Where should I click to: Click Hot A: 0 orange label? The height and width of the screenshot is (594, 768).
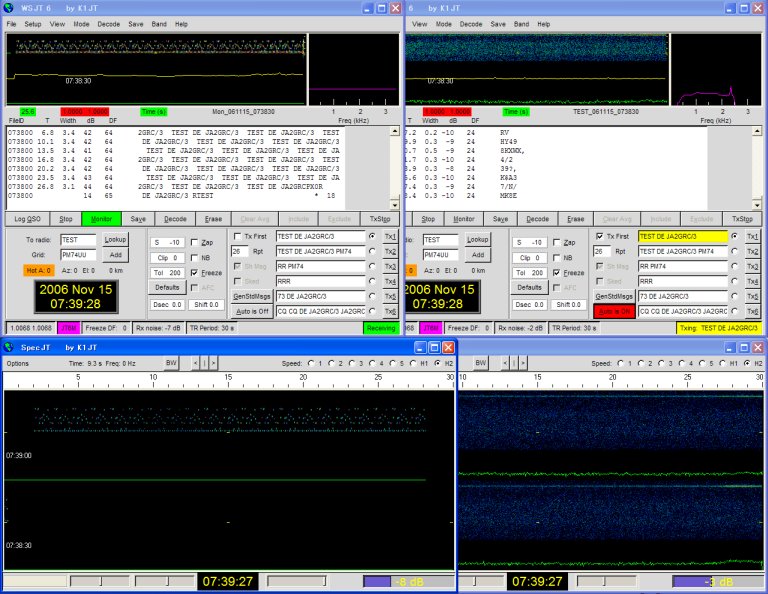[38, 270]
